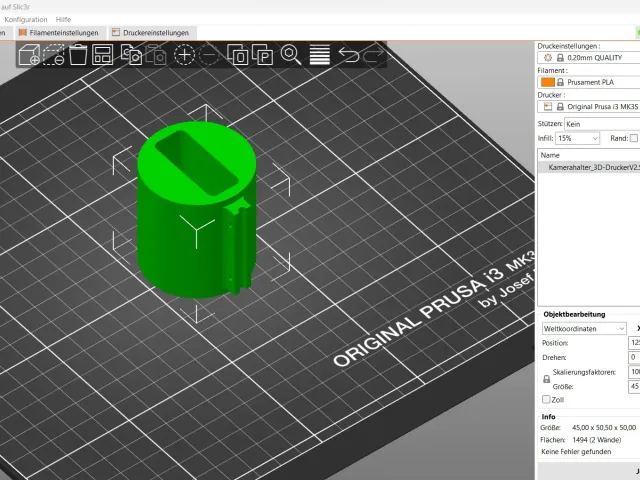
Task: Click the Position X input field
Action: [x=634, y=343]
